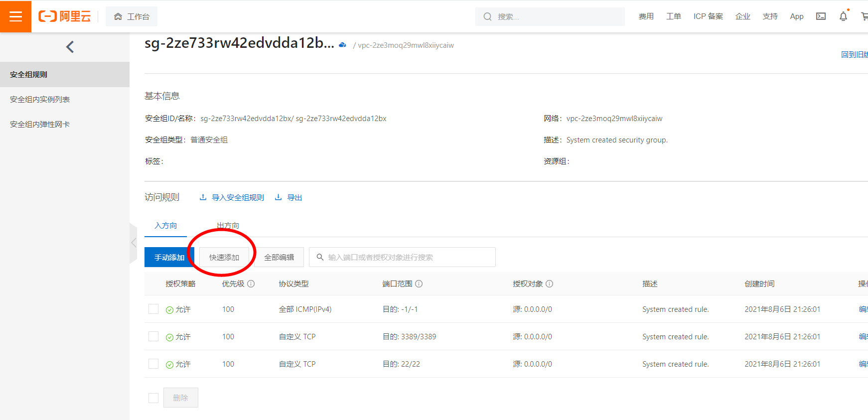View notifications bell
The image size is (868, 420).
coord(843,16)
